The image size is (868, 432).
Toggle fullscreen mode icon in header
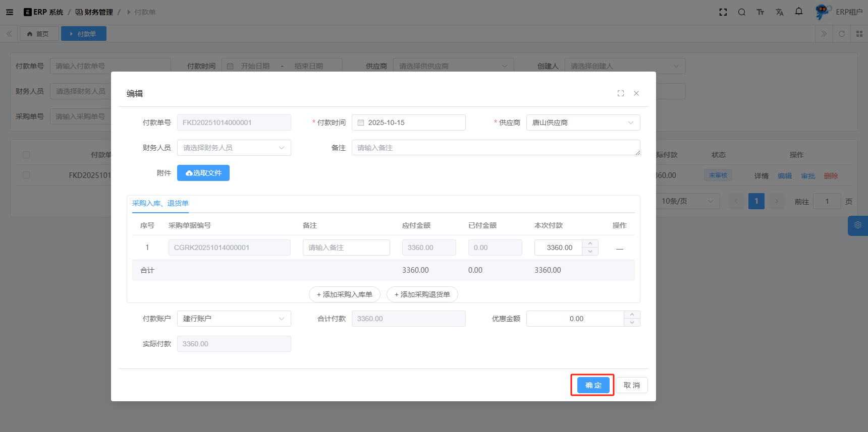723,12
